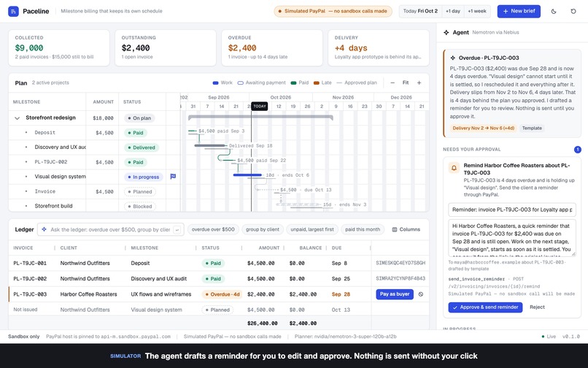Click Fit to fit the timeline
Screen dimensions: 588x368
(406, 83)
